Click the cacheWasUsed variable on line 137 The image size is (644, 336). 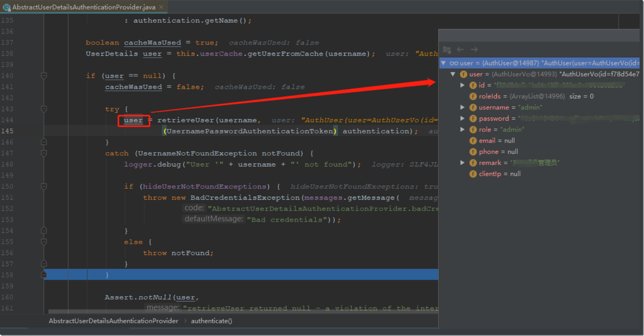point(152,43)
